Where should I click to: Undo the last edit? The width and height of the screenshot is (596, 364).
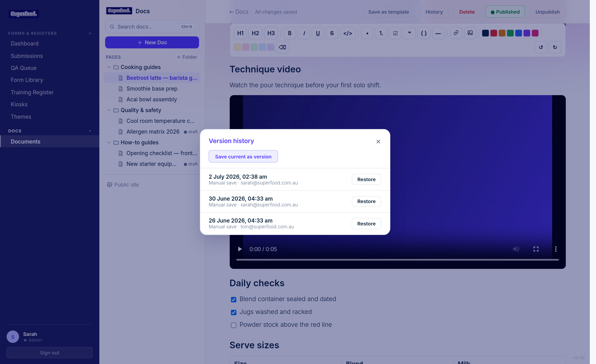(x=541, y=47)
